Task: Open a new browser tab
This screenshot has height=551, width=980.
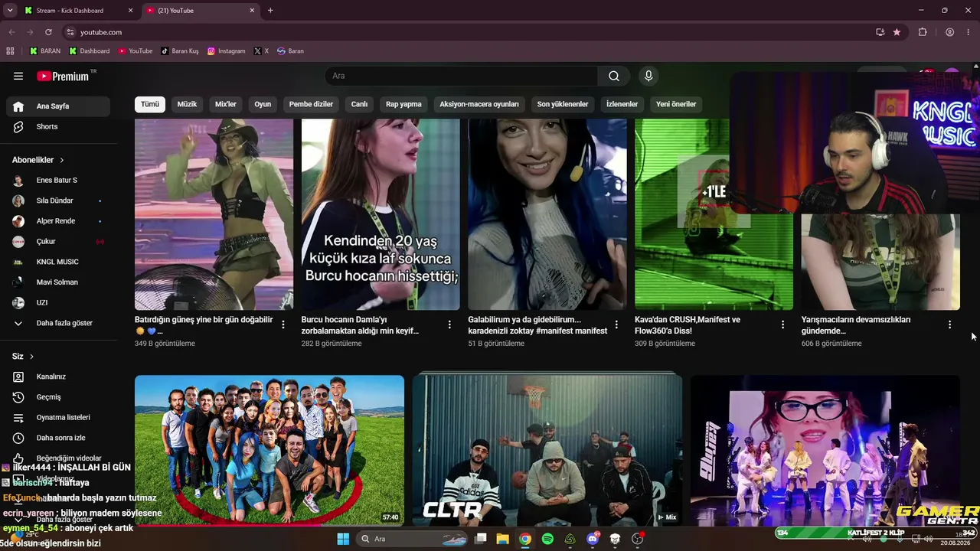Action: point(270,11)
